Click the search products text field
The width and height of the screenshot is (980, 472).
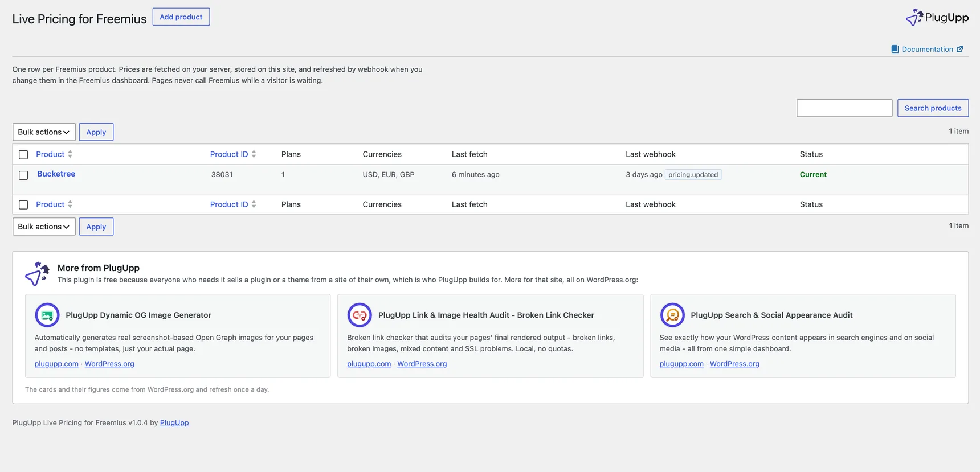[844, 108]
